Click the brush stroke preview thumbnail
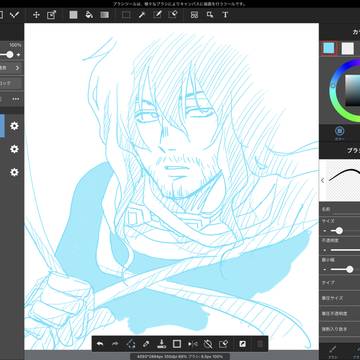The width and height of the screenshot is (360, 360). 343,180
